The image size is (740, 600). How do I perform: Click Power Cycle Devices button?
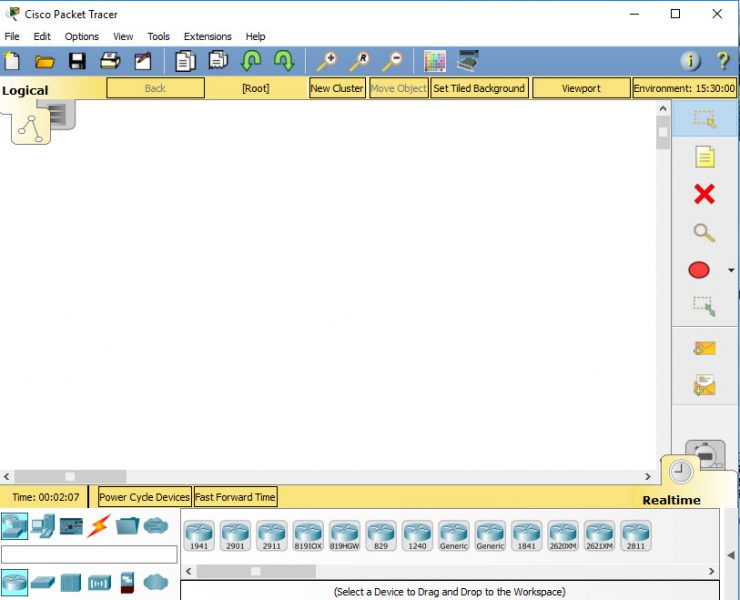click(144, 497)
